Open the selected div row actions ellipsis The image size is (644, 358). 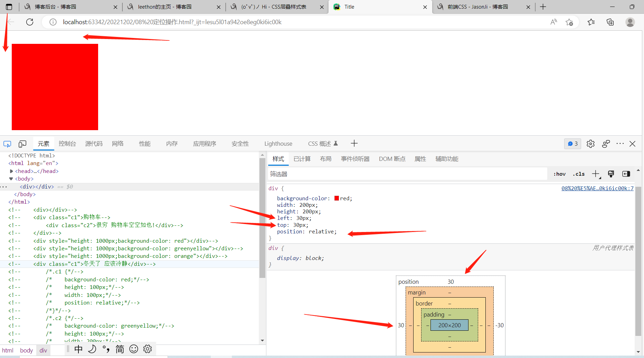click(x=4, y=187)
